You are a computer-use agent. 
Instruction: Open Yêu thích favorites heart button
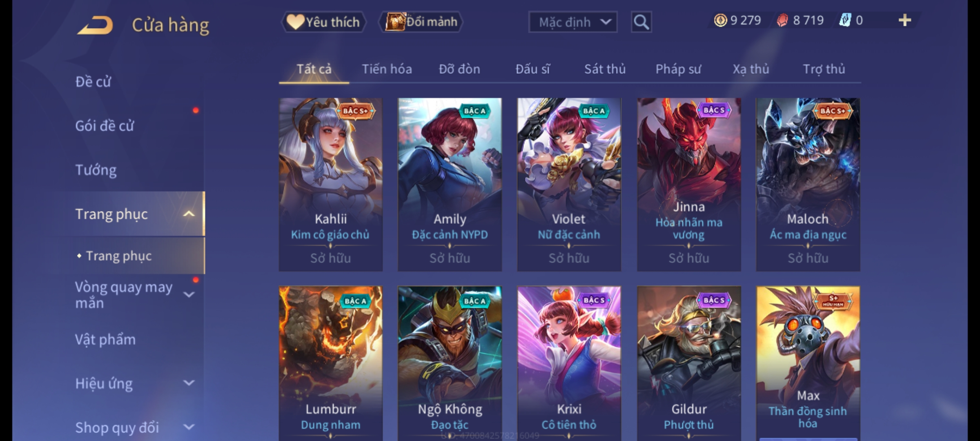tap(324, 22)
